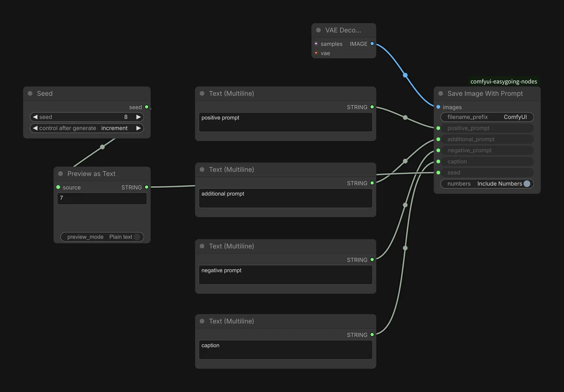
Task: Click the STRING output socket of Preview as Text
Action: coord(147,187)
